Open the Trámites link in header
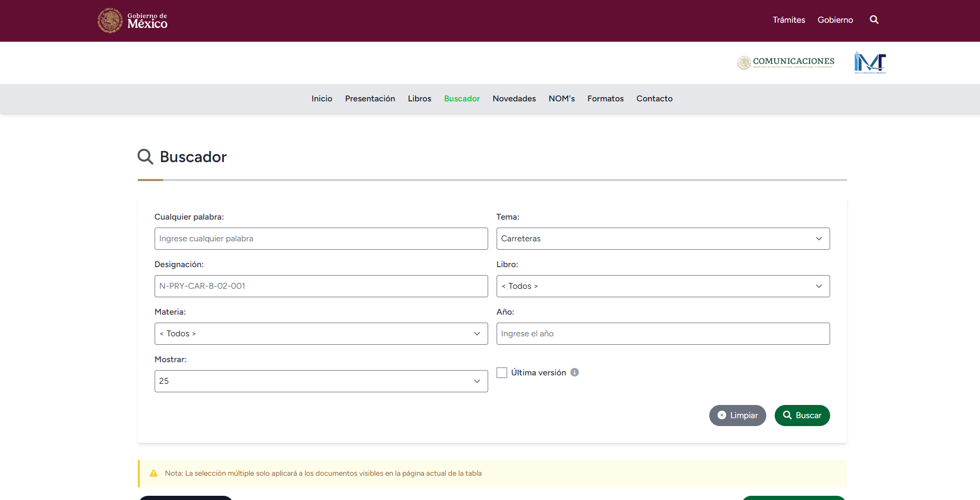The width and height of the screenshot is (980, 500). pyautogui.click(x=788, y=20)
